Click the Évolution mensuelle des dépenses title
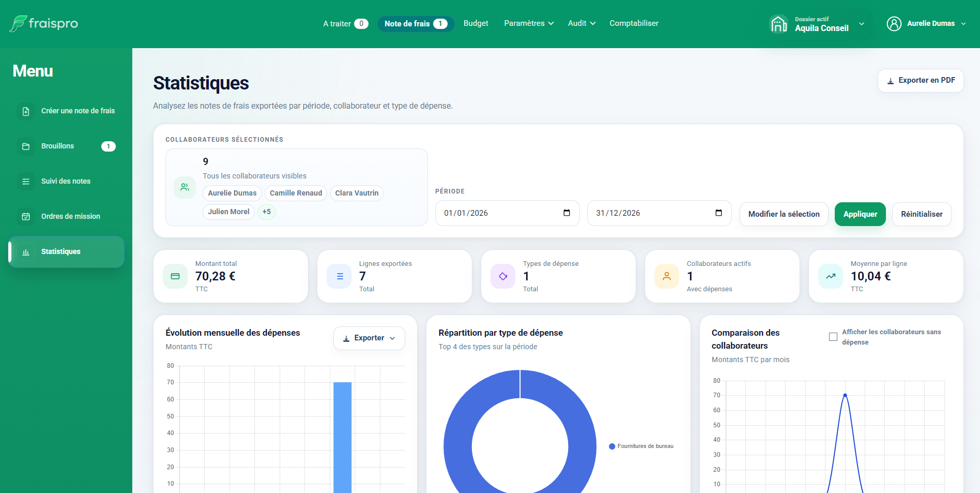Viewport: 980px width, 493px height. [x=233, y=333]
